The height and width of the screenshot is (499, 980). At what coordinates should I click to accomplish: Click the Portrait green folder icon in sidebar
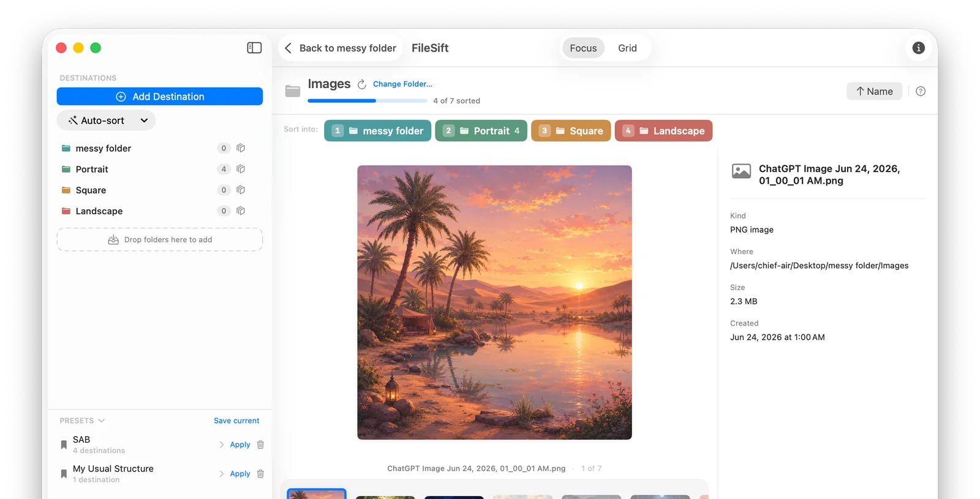click(x=66, y=169)
